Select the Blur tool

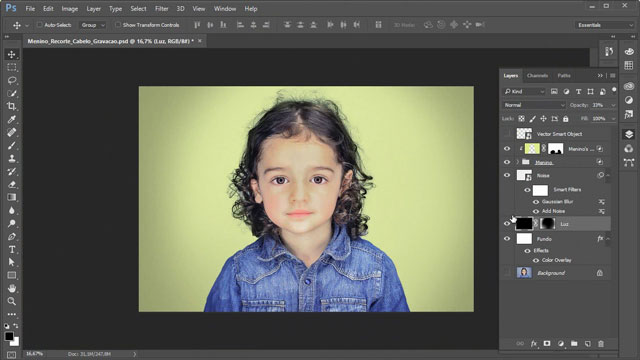[11, 211]
